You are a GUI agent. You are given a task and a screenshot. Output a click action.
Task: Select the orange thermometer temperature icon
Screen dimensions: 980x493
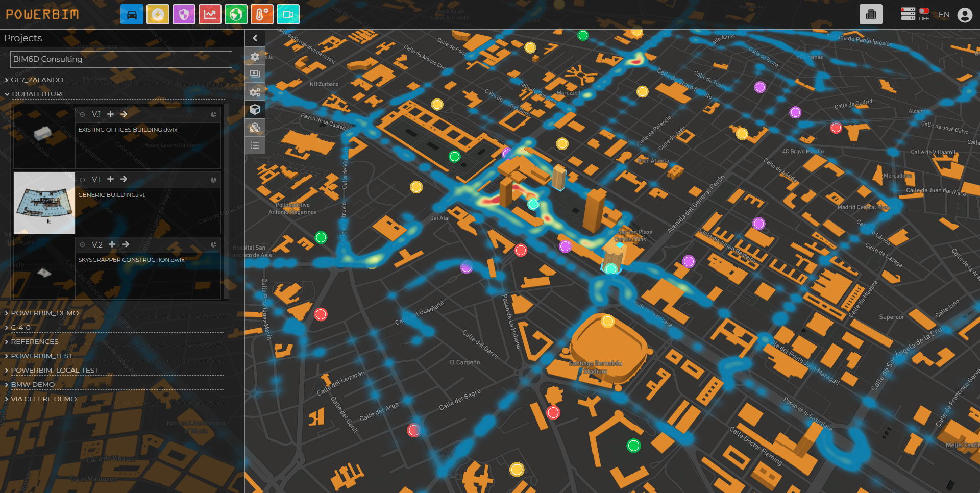click(x=261, y=15)
